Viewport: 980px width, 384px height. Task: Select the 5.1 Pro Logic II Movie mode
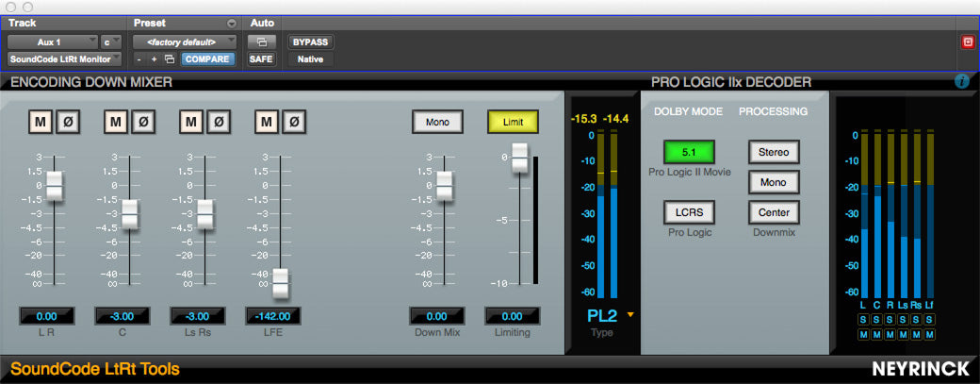689,152
